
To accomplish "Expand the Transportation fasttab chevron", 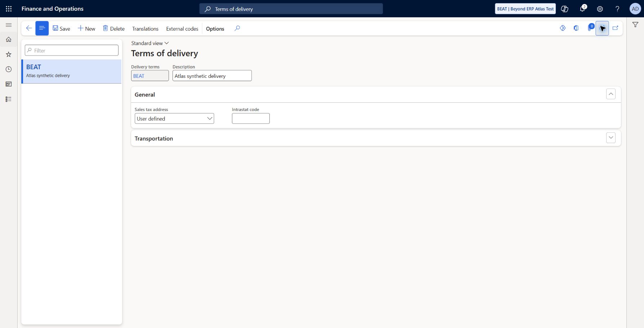I will (x=611, y=138).
